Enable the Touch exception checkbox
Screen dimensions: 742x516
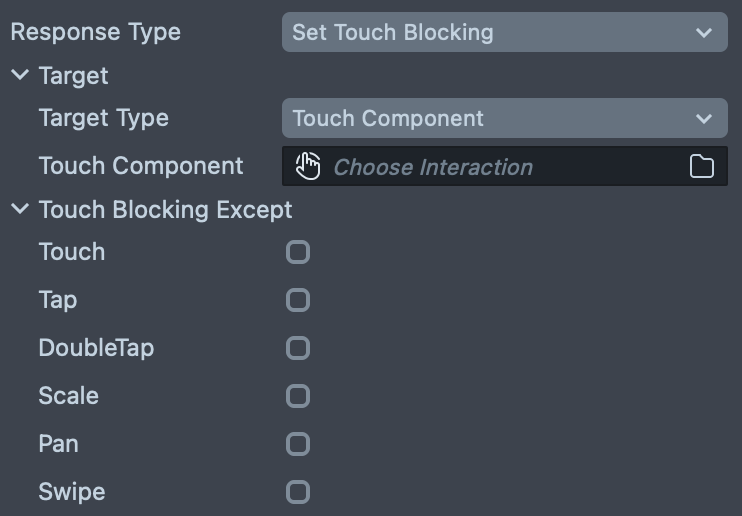pyautogui.click(x=298, y=252)
